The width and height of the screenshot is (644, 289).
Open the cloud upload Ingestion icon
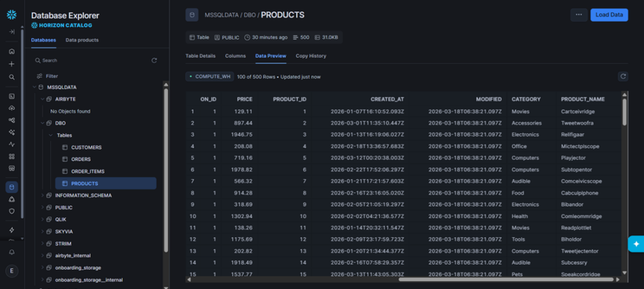click(11, 108)
